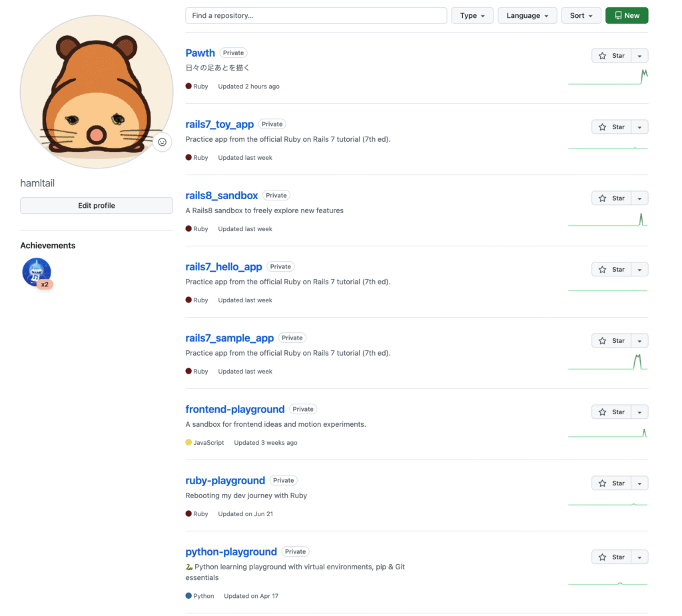View the shark achievement badge
Image resolution: width=682 pixels, height=616 pixels.
pos(37,273)
